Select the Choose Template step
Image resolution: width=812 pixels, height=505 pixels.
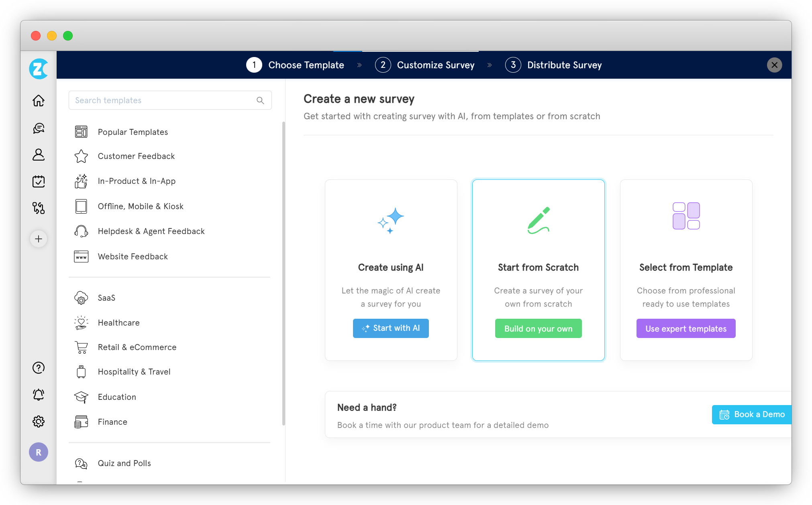pos(295,65)
